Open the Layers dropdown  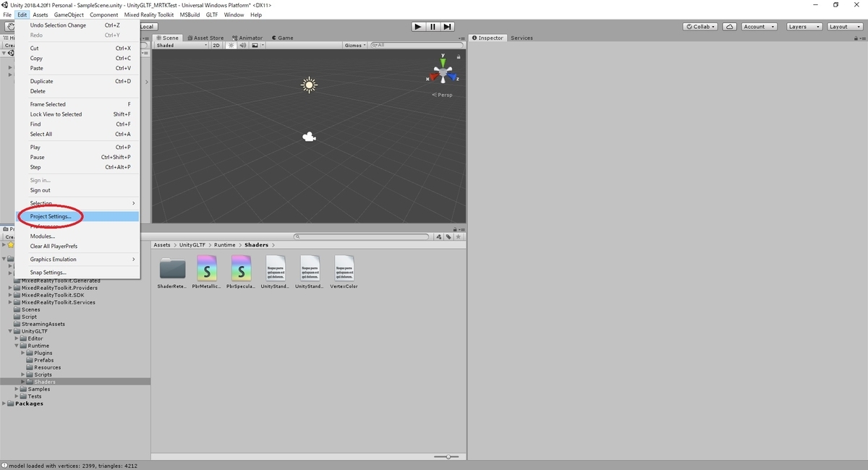(804, 27)
